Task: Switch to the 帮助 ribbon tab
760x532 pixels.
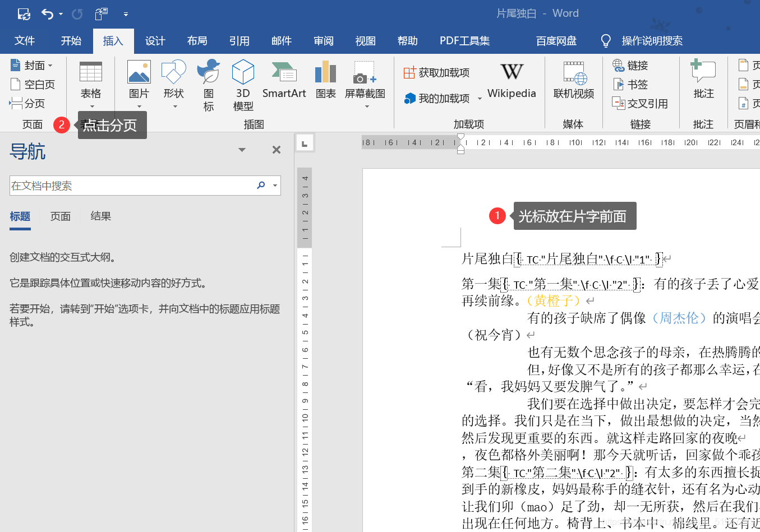Action: click(x=408, y=41)
